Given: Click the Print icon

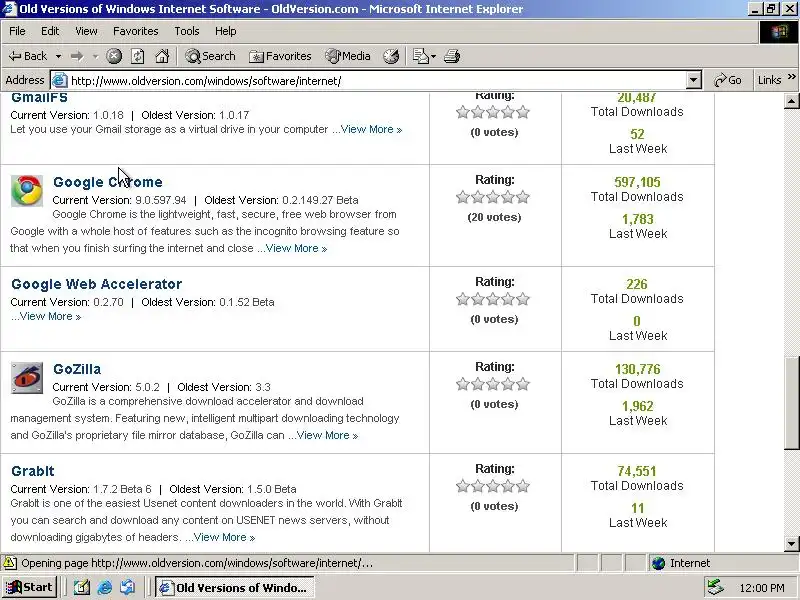Looking at the screenshot, I should point(452,56).
